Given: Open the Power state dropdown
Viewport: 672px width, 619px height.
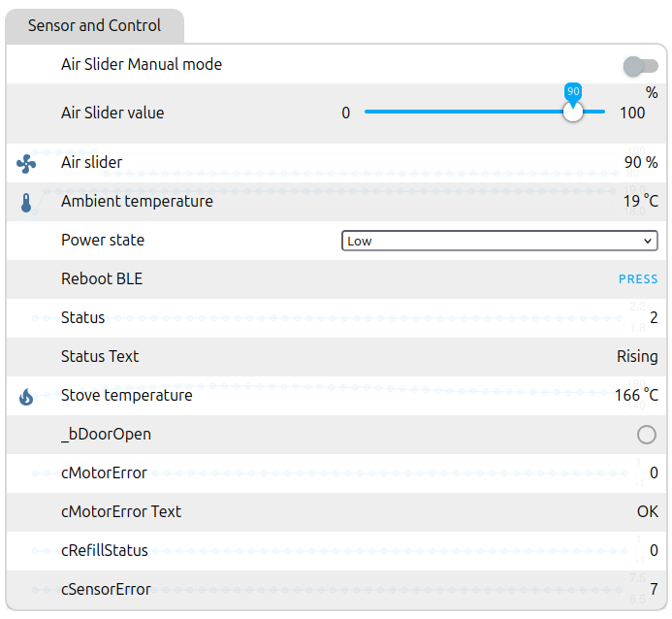Looking at the screenshot, I should point(499,241).
